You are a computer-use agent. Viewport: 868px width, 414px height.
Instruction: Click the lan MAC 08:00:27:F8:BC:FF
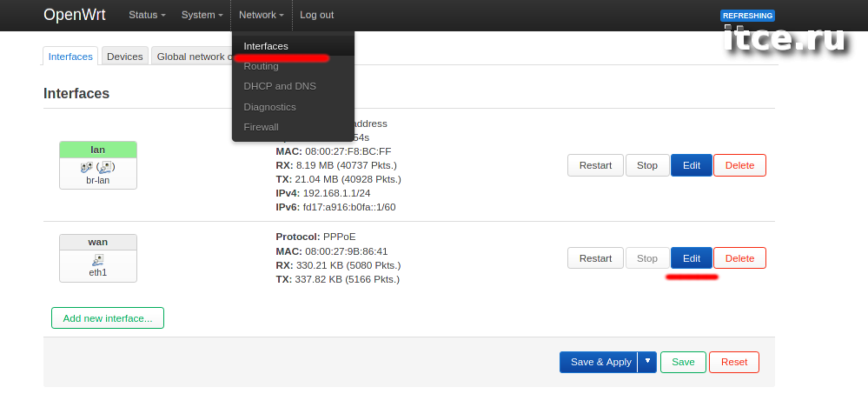coord(348,151)
